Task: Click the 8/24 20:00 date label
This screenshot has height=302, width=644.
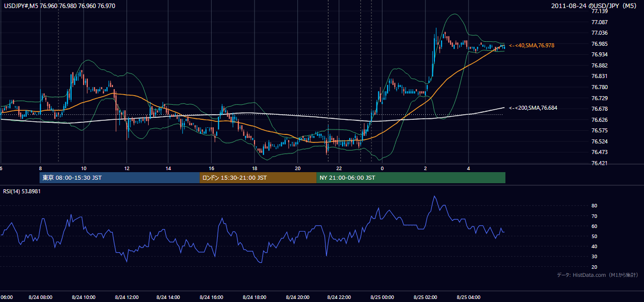Action: (297, 297)
